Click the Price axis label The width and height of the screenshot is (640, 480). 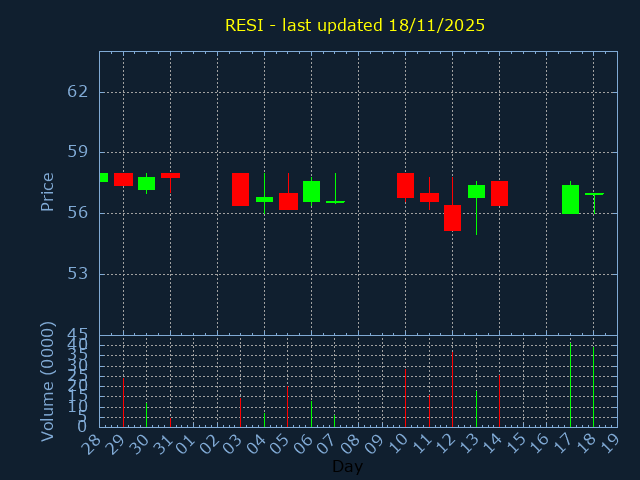(x=47, y=191)
